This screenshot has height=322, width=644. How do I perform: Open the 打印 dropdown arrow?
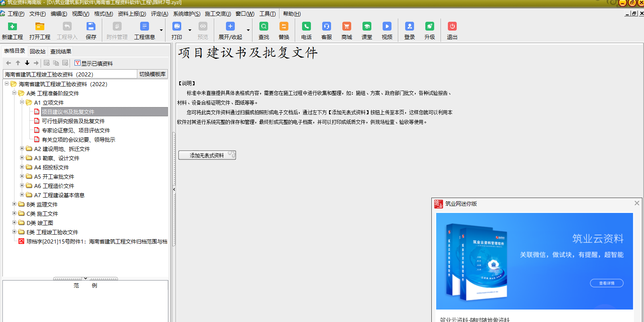click(190, 30)
